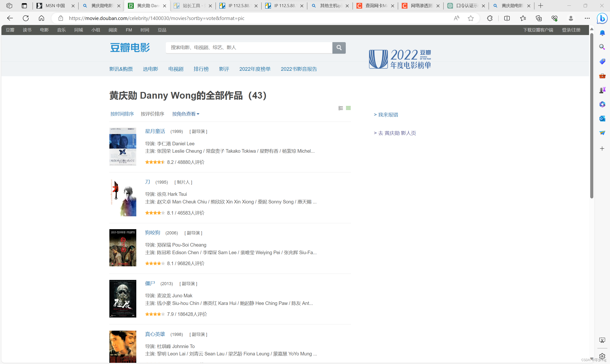Open browser settings and more menu
Image resolution: width=610 pixels, height=364 pixels.
coord(587,18)
